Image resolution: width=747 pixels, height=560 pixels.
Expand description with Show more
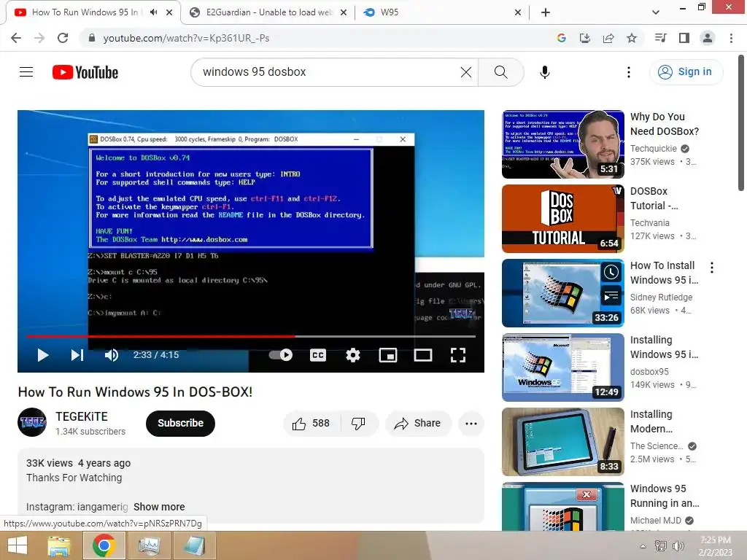coord(159,507)
